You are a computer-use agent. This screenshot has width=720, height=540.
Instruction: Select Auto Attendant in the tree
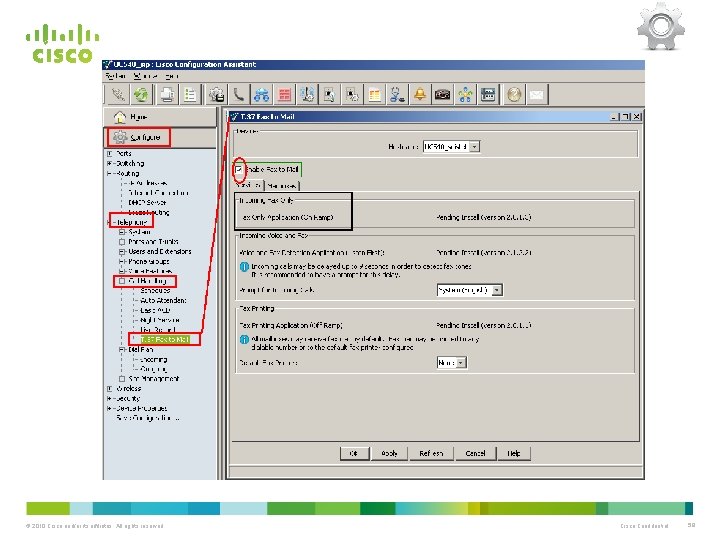[x=163, y=300]
